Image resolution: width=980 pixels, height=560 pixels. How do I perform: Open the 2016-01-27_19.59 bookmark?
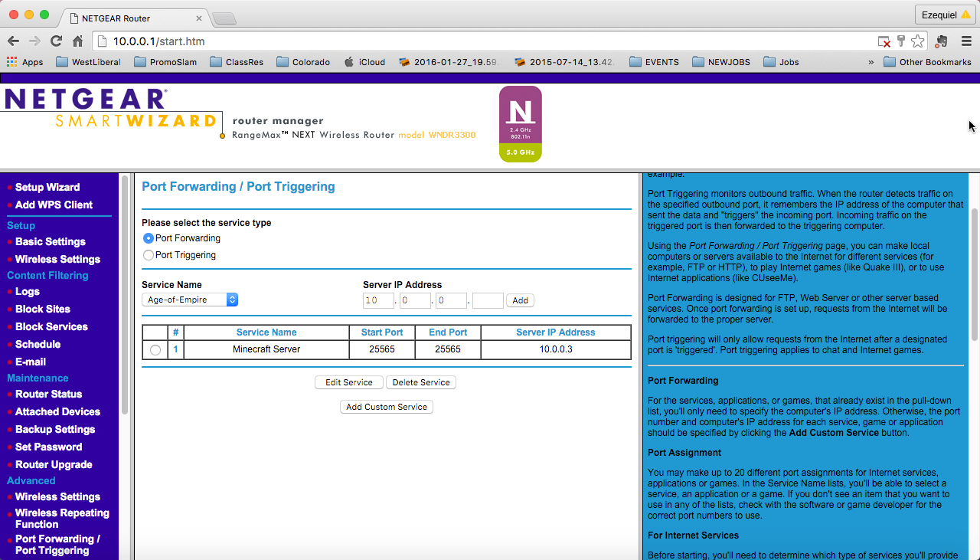point(448,62)
